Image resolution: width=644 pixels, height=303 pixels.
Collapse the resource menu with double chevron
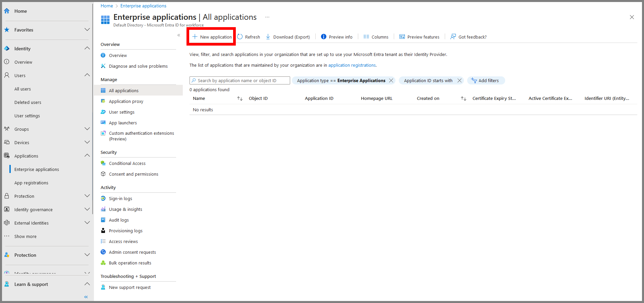coord(179,35)
